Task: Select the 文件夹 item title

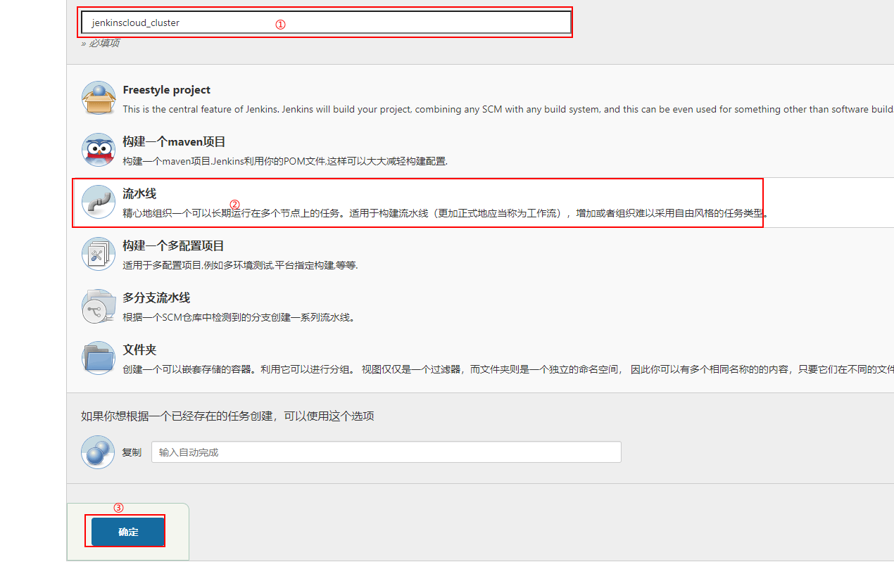Action: coord(139,350)
